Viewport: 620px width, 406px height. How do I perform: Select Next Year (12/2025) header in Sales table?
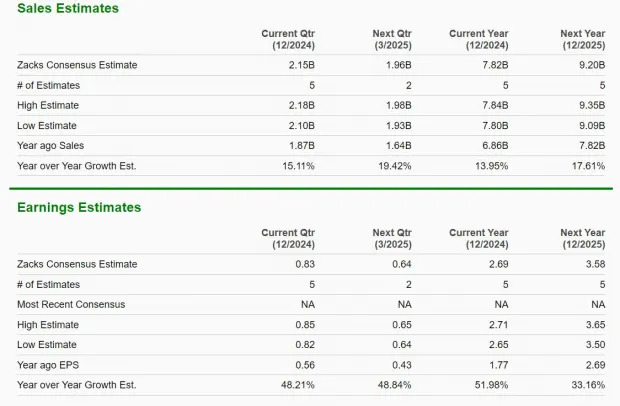[582, 40]
